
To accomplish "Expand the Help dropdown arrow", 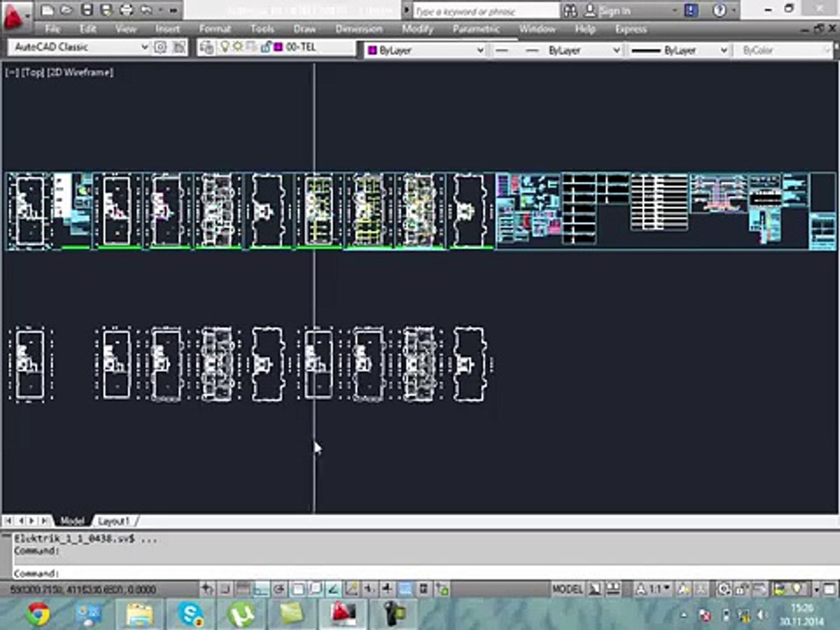I will [733, 10].
